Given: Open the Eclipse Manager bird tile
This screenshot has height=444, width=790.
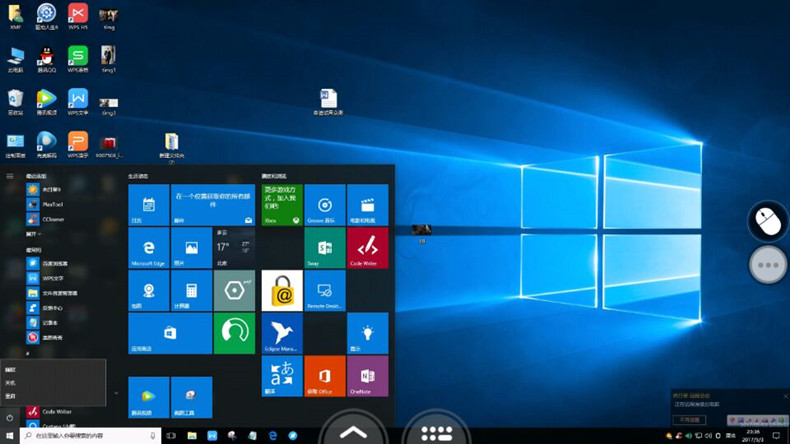Looking at the screenshot, I should (281, 333).
